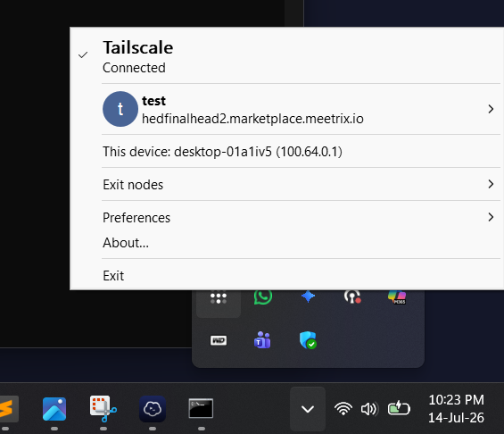Image resolution: width=504 pixels, height=434 pixels.
Task: Click the Tailscale dots tray icon
Action: [219, 297]
